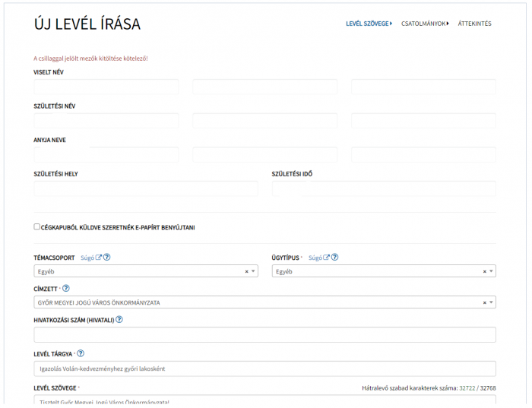Clear the Ügytípus selection with the x
This screenshot has width=532, height=408.
click(484, 271)
